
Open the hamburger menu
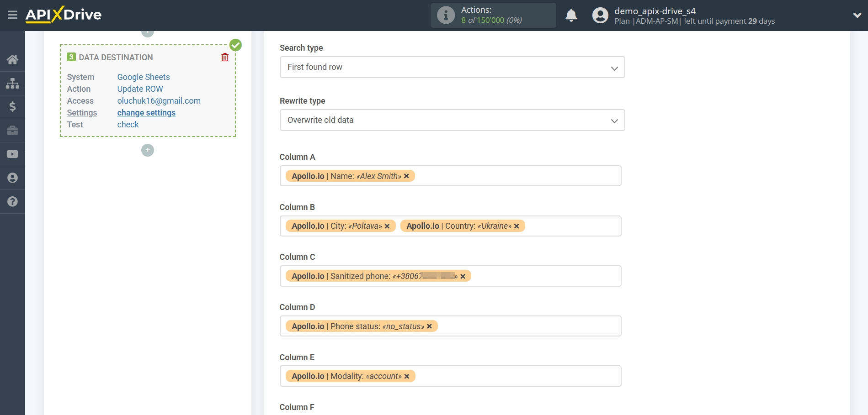click(x=12, y=15)
